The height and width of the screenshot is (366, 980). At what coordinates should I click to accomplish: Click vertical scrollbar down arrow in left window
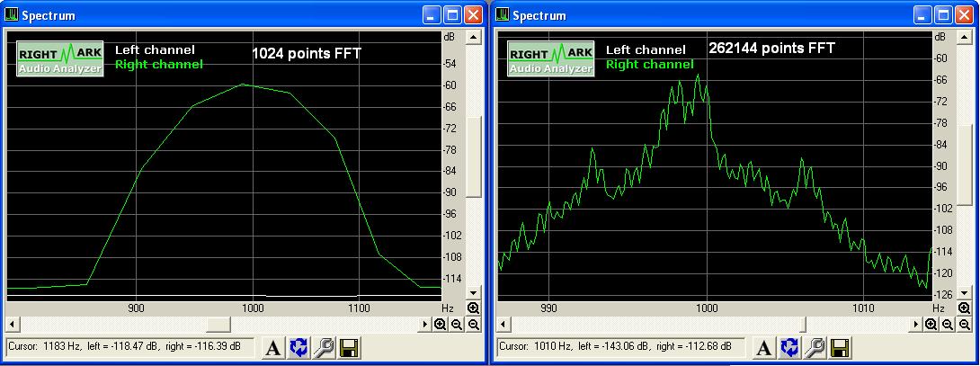[474, 292]
